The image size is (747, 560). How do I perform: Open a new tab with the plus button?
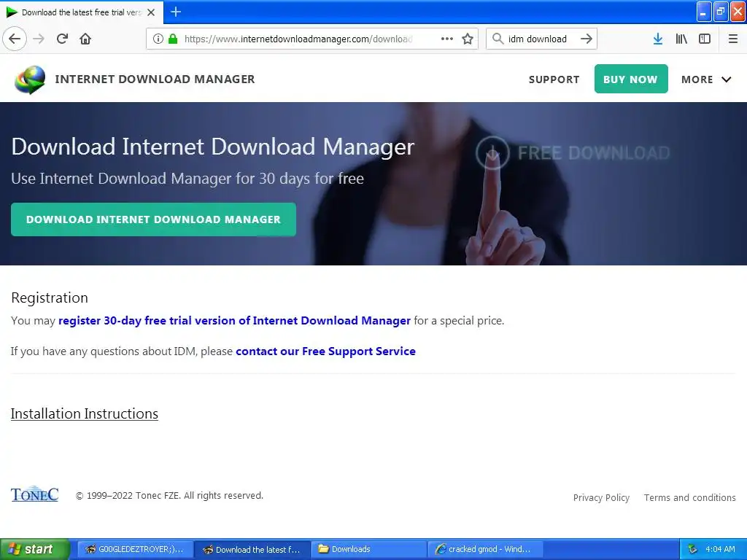176,12
